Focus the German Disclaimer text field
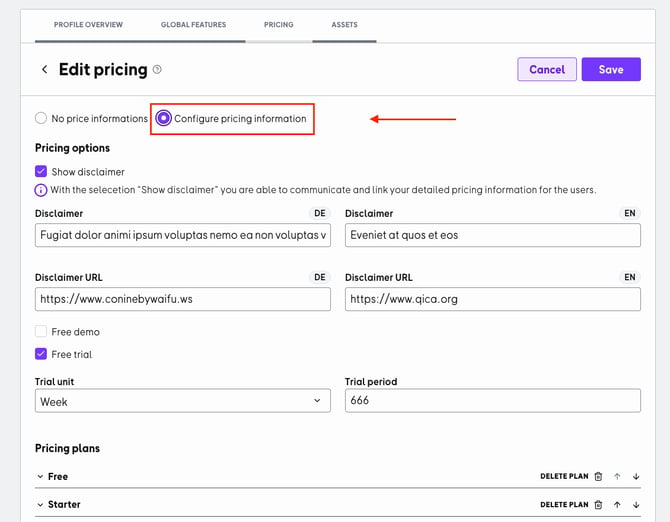Viewport: 670px width, 522px height. (182, 235)
